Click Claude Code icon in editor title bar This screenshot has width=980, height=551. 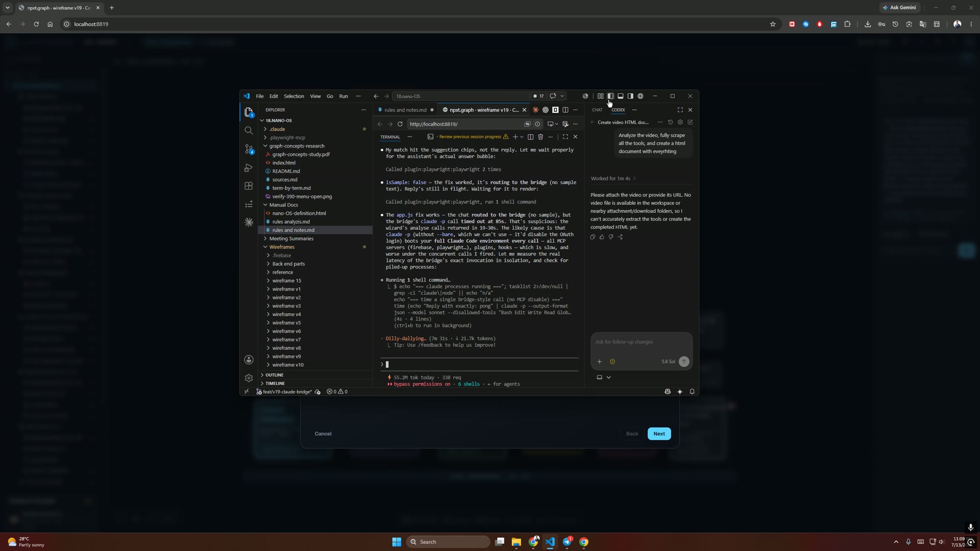coord(535,110)
